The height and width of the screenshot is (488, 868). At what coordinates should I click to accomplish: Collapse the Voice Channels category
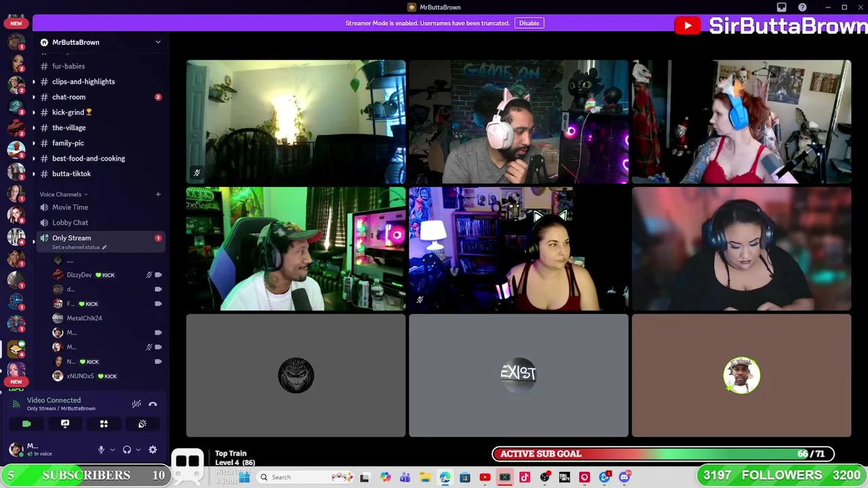[x=64, y=195]
